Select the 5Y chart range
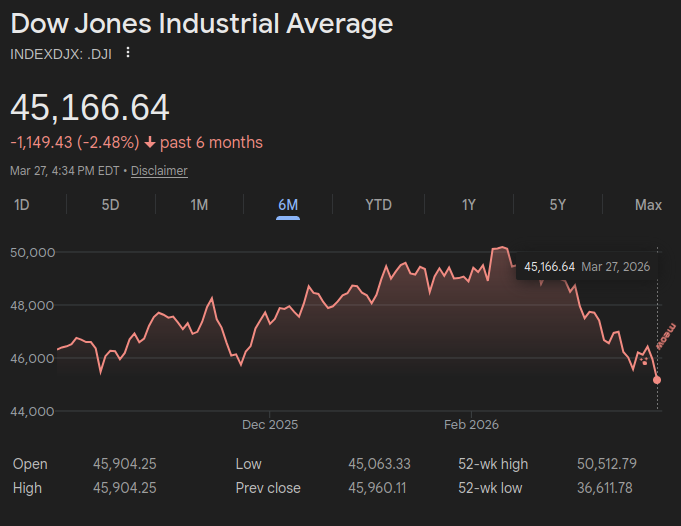 (x=558, y=205)
